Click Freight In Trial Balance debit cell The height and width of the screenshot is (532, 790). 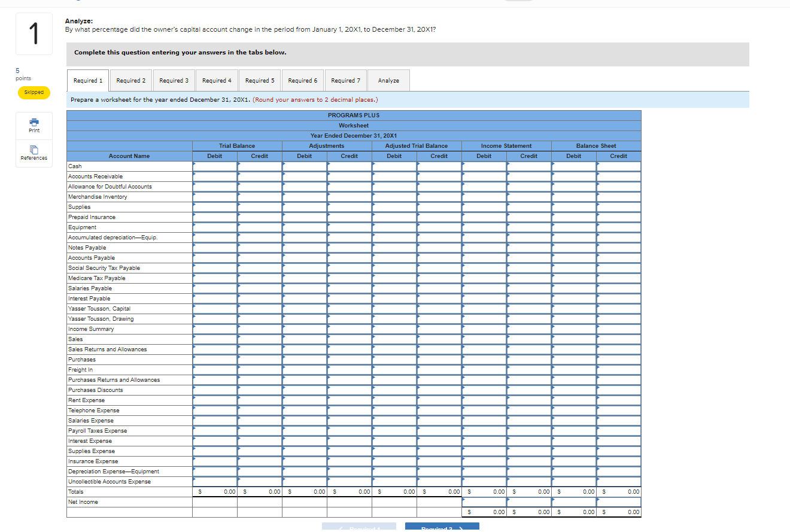[215, 370]
